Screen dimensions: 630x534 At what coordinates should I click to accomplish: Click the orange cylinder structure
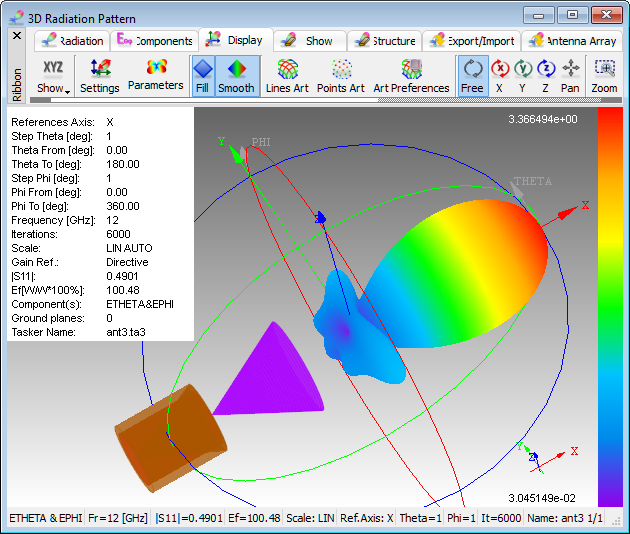point(171,438)
